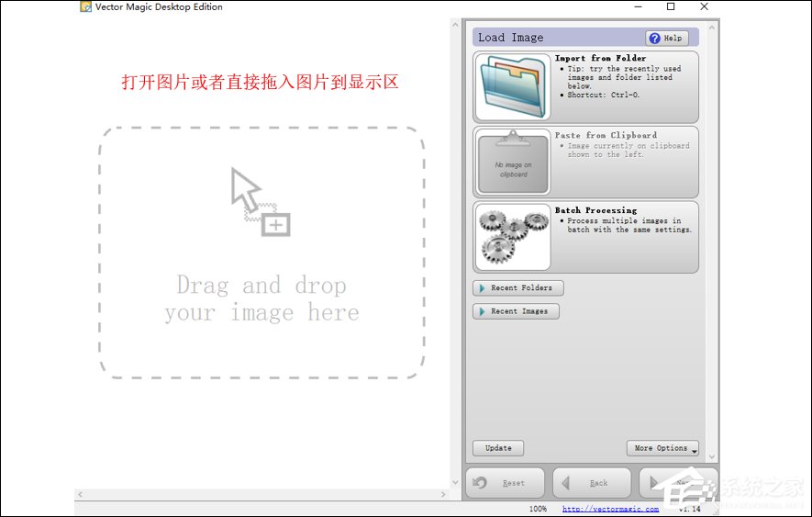
Task: Click the side panel scrollbar up arrow
Action: pos(712,27)
